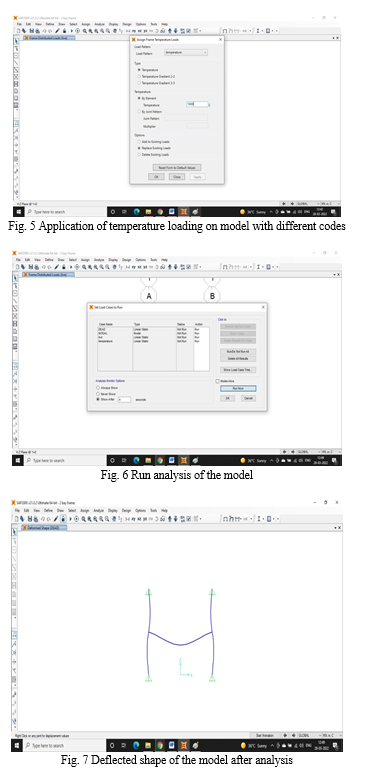366x772 pixels.
Task: Open the Deformed Shape (DEAD) window tab
Action: 43,528
